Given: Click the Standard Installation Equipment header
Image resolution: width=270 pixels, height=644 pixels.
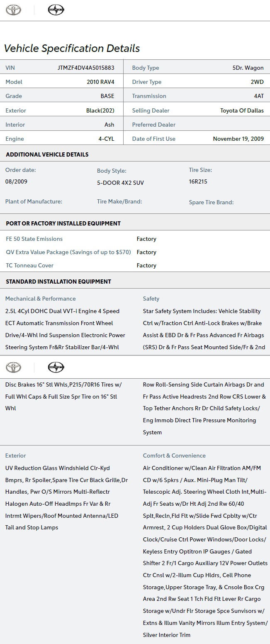Looking at the screenshot, I should click(x=58, y=282).
